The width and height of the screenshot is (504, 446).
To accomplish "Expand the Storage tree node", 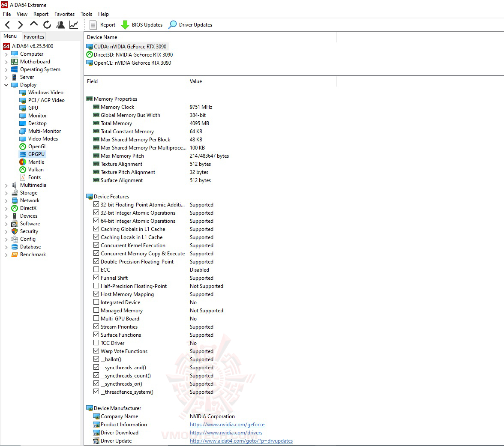I will [6, 193].
